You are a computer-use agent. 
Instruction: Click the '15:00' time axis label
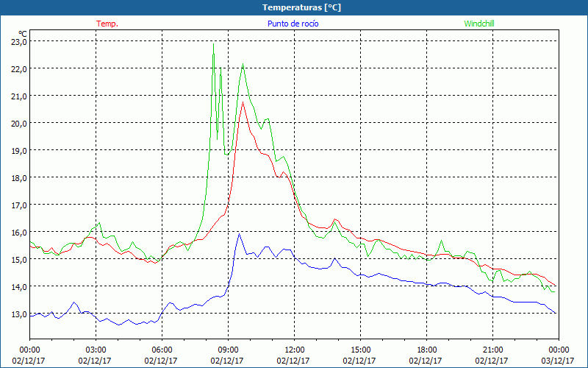click(x=360, y=350)
